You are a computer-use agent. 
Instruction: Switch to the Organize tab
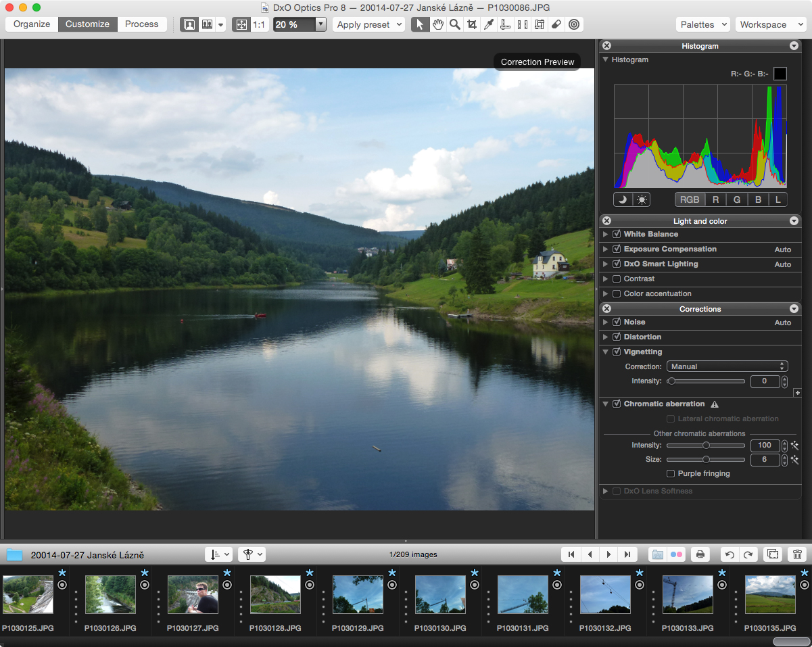pyautogui.click(x=32, y=24)
